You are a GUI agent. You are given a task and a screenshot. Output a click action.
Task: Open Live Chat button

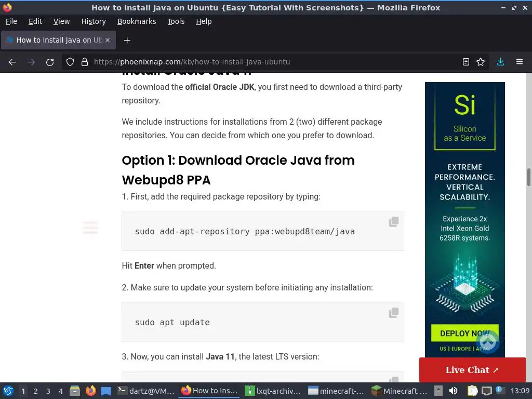(472, 370)
